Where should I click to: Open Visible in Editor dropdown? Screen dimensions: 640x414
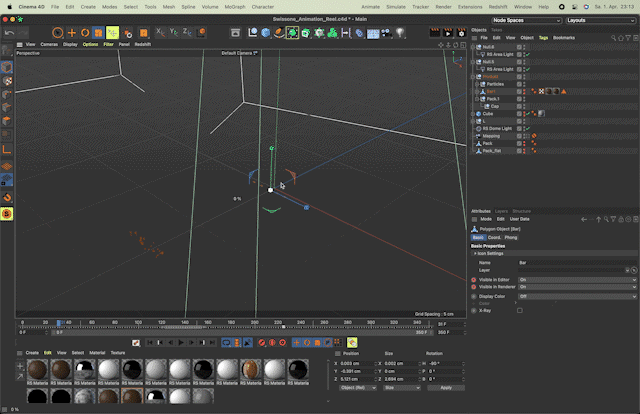click(577, 280)
